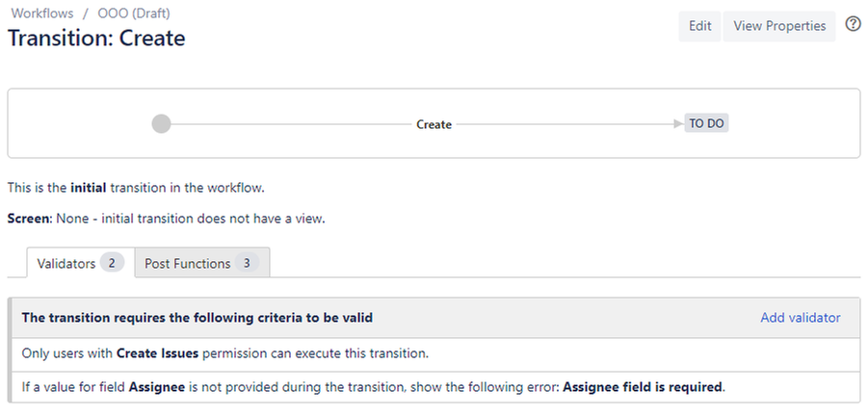Select the TO DO status lozenge
This screenshot has width=868, height=416.
(x=706, y=124)
